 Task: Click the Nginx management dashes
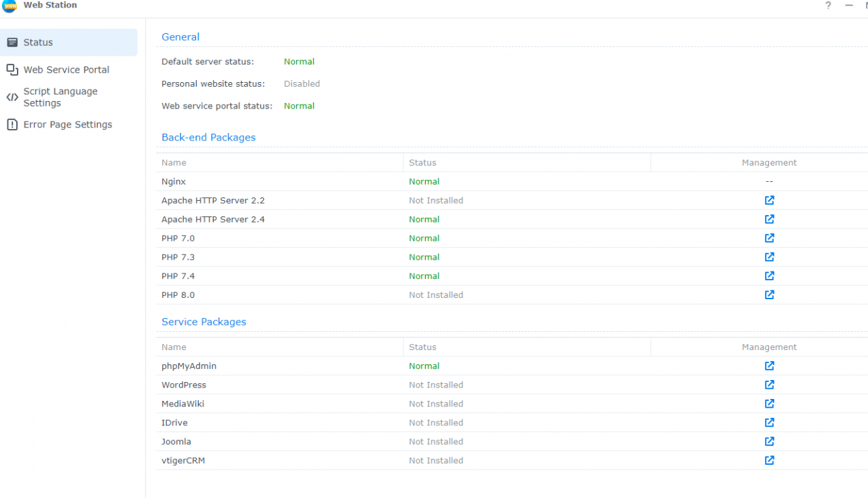tap(769, 182)
